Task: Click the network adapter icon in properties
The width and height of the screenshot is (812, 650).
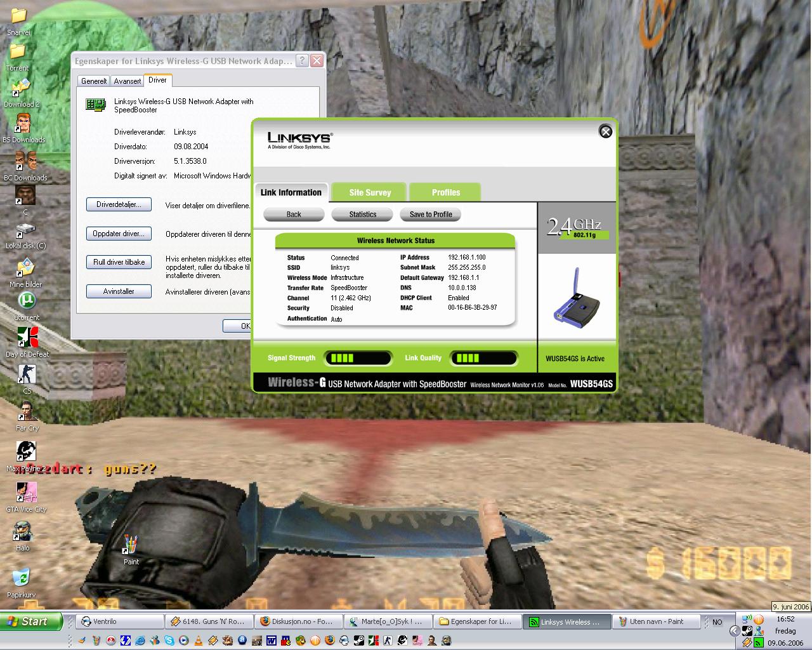Action: coord(96,105)
